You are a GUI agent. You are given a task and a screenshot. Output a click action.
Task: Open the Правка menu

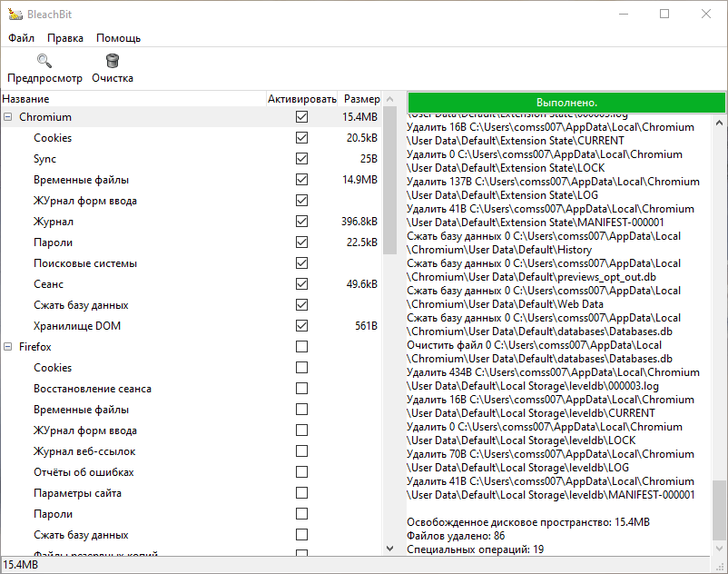coord(65,38)
